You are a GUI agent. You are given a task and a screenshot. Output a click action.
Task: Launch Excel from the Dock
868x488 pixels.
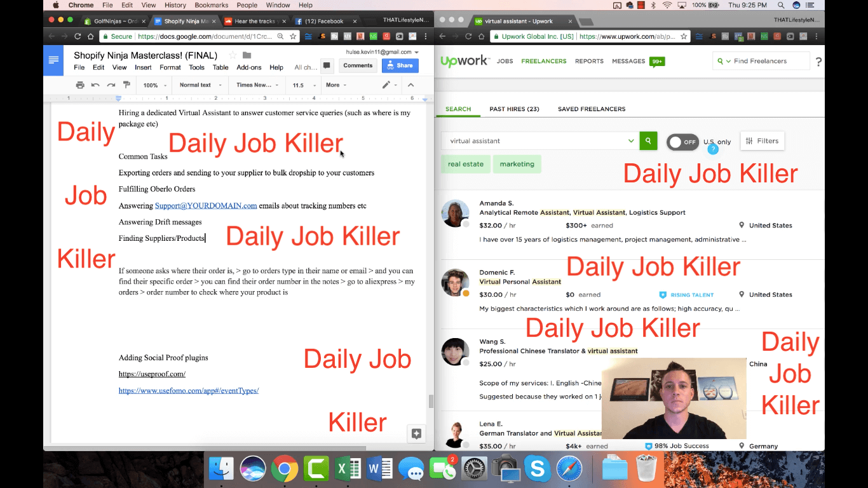tap(348, 470)
